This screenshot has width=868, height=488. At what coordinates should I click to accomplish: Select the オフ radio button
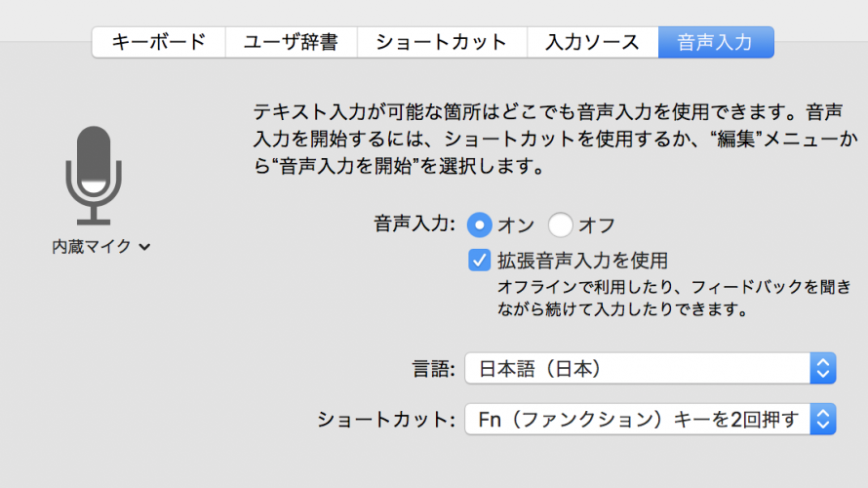[560, 224]
